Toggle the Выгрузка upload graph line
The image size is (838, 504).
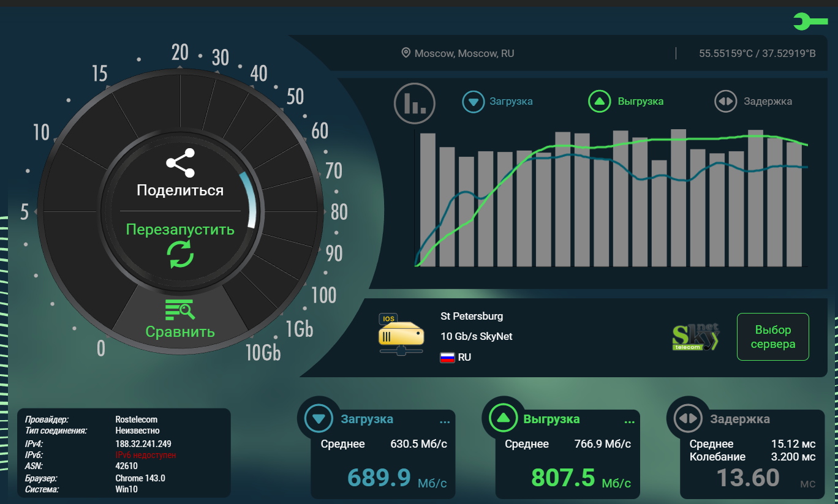click(626, 102)
